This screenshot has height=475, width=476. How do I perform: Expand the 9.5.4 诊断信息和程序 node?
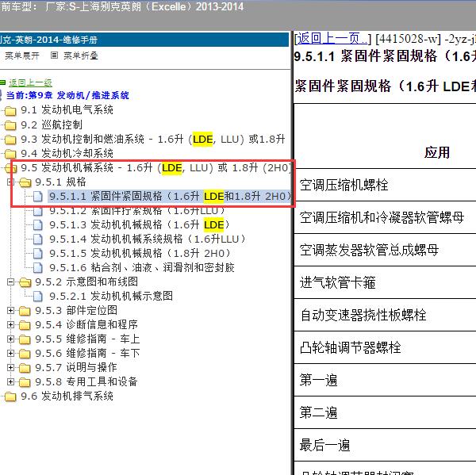click(10, 325)
